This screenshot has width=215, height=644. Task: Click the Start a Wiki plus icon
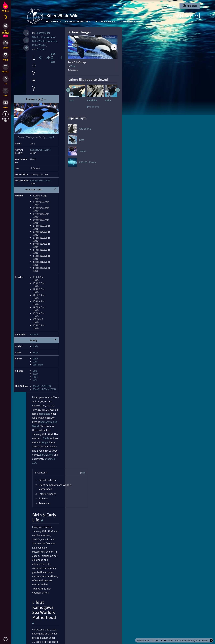[x=6, y=114]
